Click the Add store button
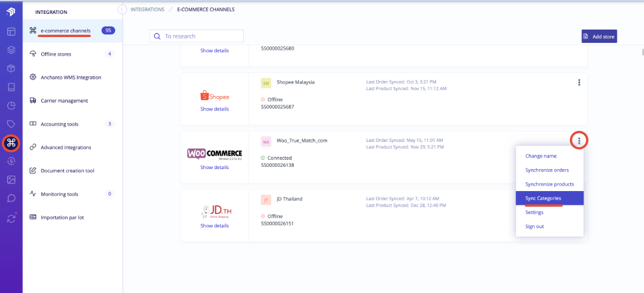Viewport: 644px width, 293px height. tap(599, 36)
